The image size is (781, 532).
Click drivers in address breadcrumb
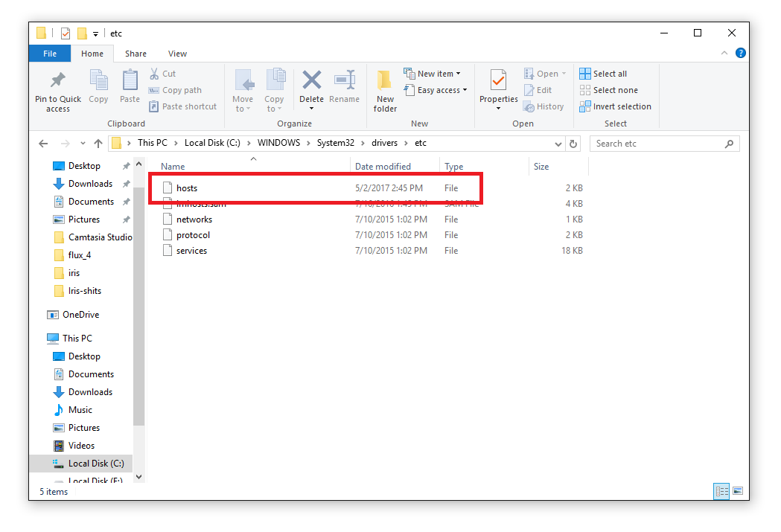point(384,143)
